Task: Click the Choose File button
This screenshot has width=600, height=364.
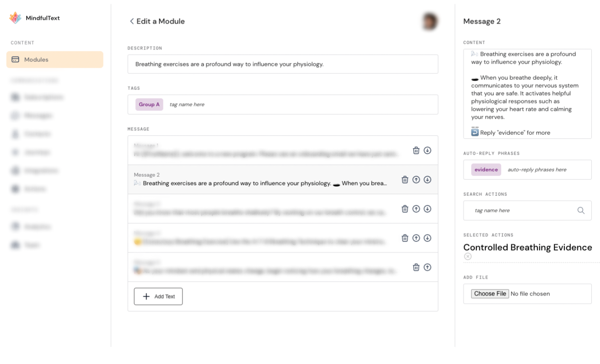Action: [x=490, y=294]
